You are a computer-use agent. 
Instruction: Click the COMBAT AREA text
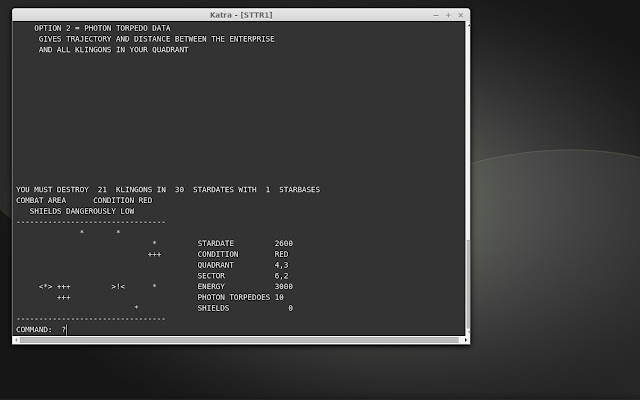[x=41, y=200]
